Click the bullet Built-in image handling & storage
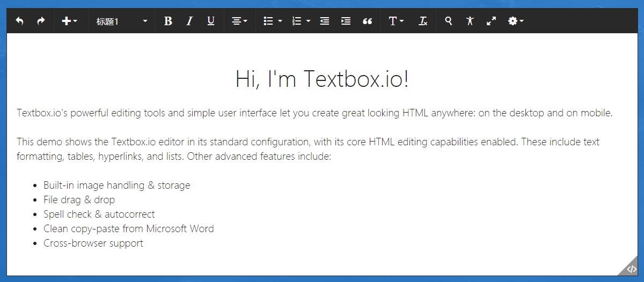The width and height of the screenshot is (644, 282). 117,185
